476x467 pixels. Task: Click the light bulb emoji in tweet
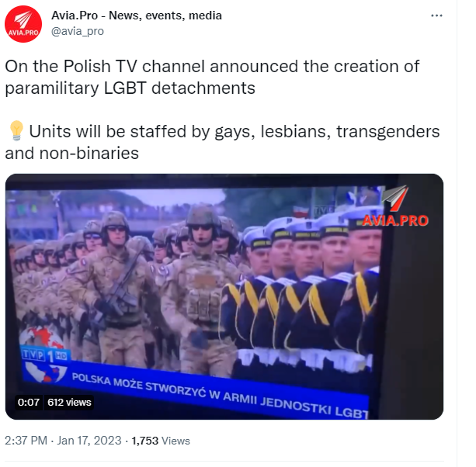pyautogui.click(x=16, y=130)
